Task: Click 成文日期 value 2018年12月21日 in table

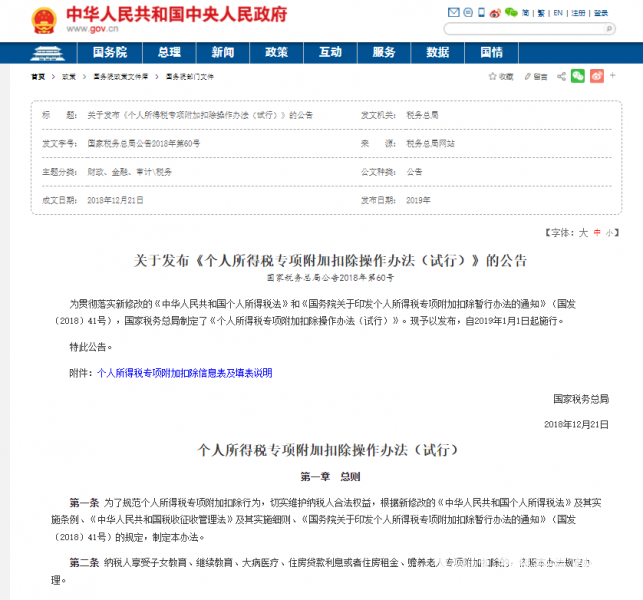Action: pos(115,200)
